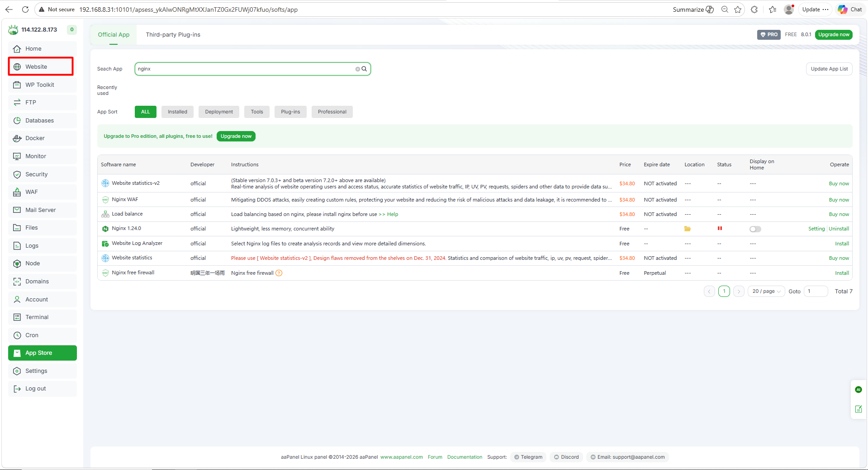Clear the nginx search text

pyautogui.click(x=357, y=69)
